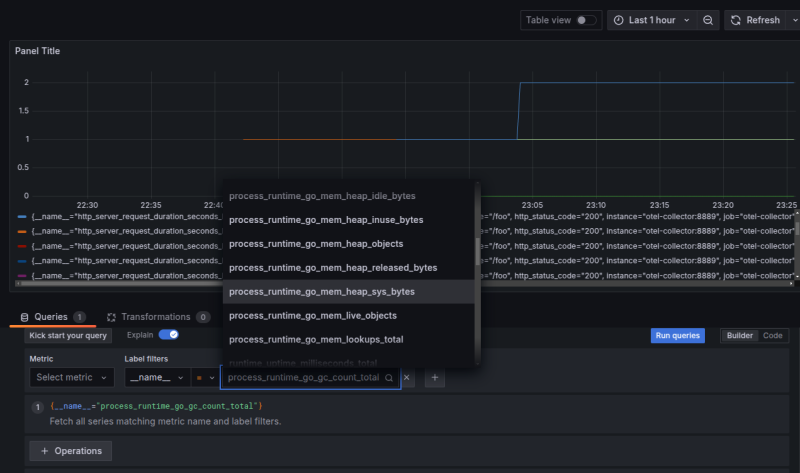
Task: Click the Transformations tab icon
Action: click(112, 317)
